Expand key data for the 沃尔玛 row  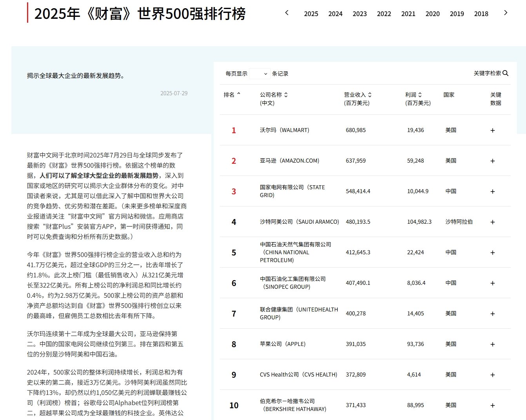tap(493, 130)
